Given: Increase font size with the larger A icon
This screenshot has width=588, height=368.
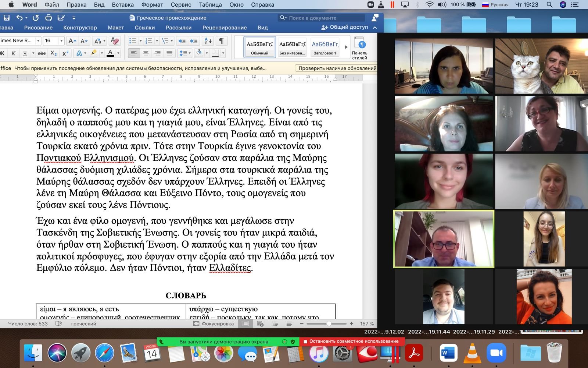Looking at the screenshot, I should point(72,41).
